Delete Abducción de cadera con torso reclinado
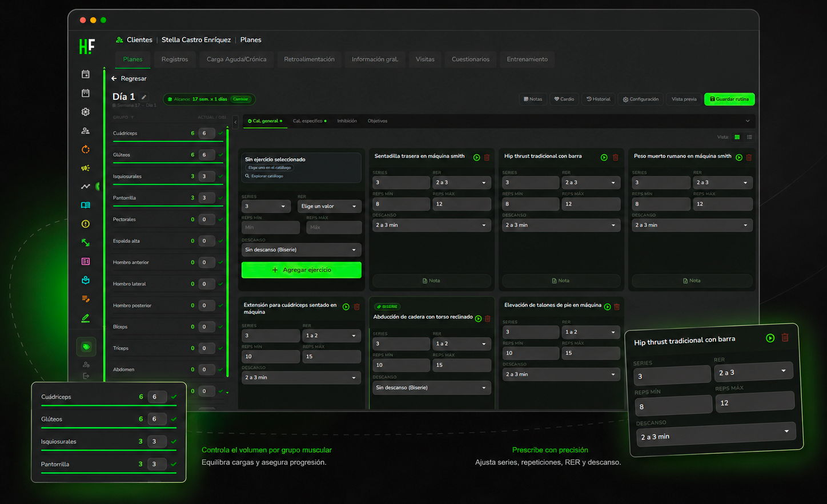The image size is (827, 504). 488,318
